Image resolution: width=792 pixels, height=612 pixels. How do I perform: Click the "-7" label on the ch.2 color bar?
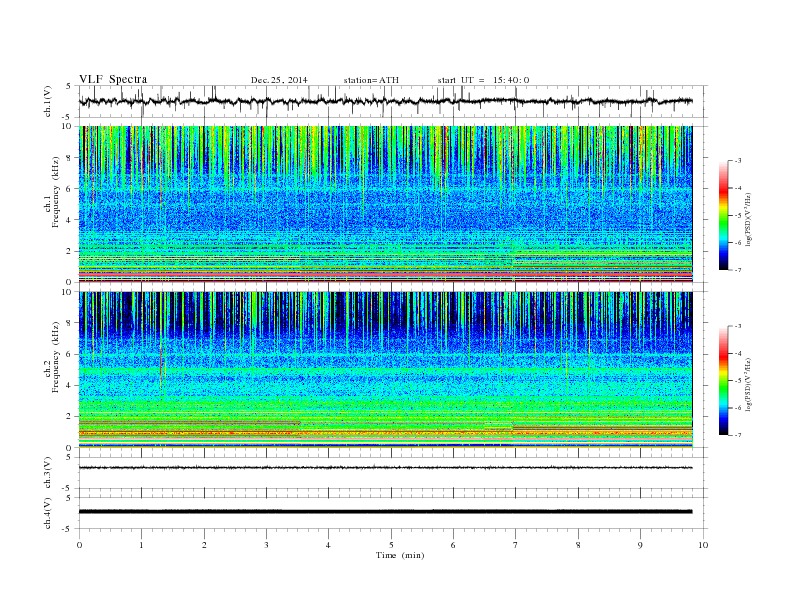[738, 435]
